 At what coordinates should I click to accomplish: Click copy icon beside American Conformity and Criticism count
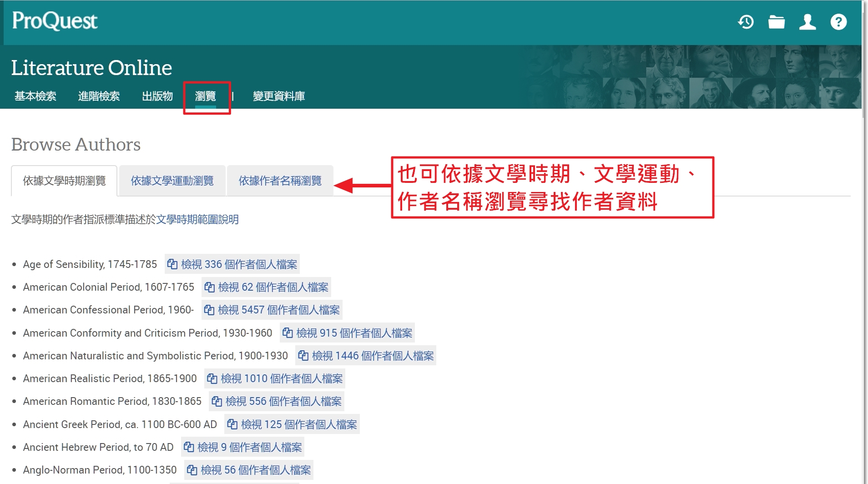287,333
